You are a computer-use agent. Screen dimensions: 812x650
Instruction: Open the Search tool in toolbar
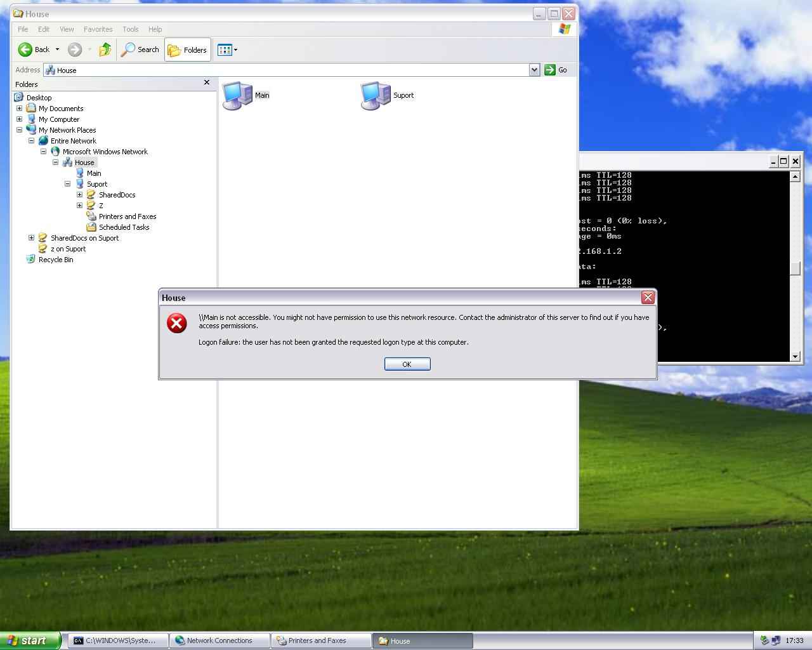pos(140,50)
